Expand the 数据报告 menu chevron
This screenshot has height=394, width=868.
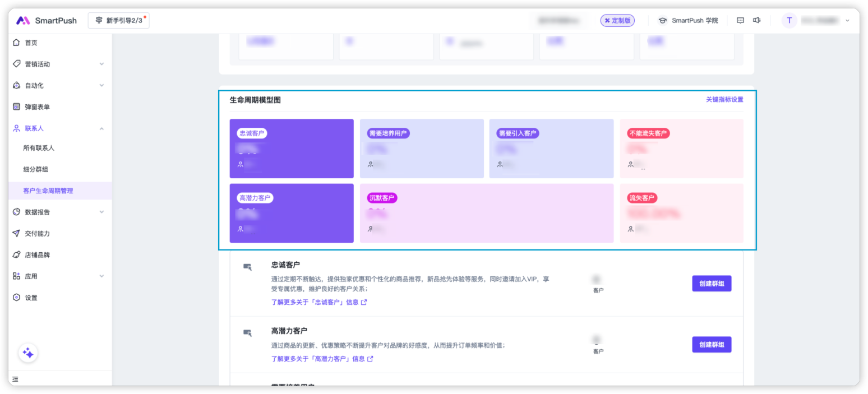point(101,212)
